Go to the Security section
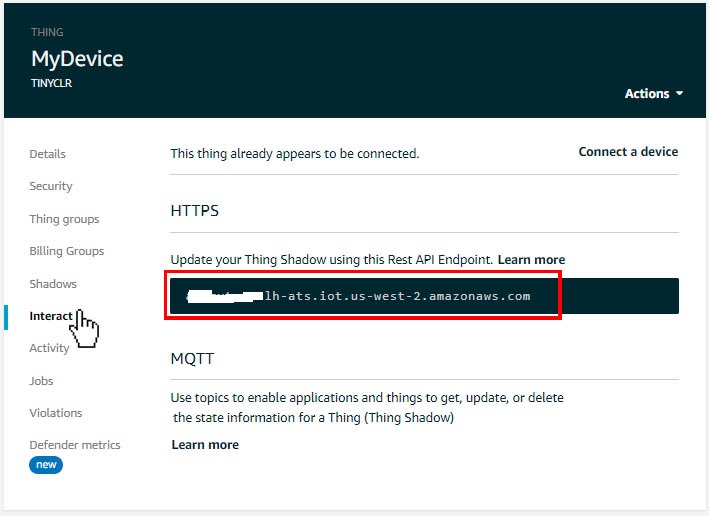Screen dimensions: 709x516 coord(51,186)
